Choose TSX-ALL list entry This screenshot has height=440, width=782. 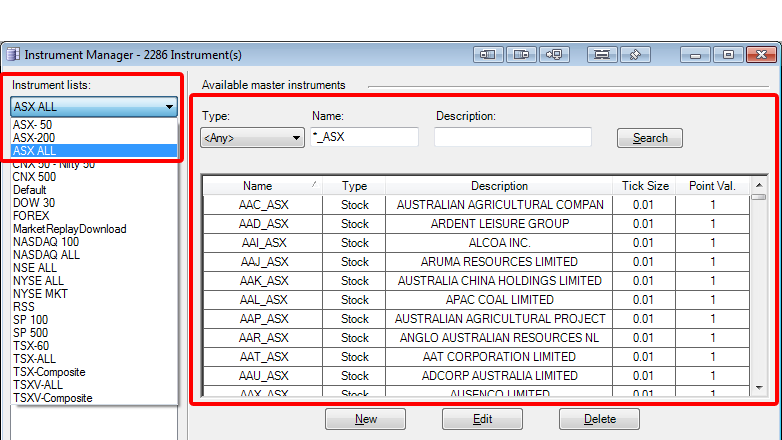click(94, 359)
